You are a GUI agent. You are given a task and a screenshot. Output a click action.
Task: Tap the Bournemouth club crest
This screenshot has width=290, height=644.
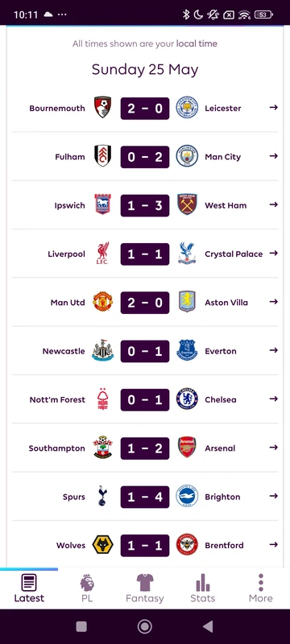(x=102, y=108)
